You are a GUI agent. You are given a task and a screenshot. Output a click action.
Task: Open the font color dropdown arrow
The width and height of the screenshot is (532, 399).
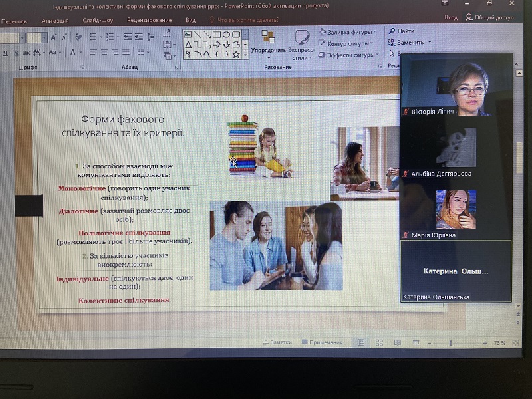80,53
